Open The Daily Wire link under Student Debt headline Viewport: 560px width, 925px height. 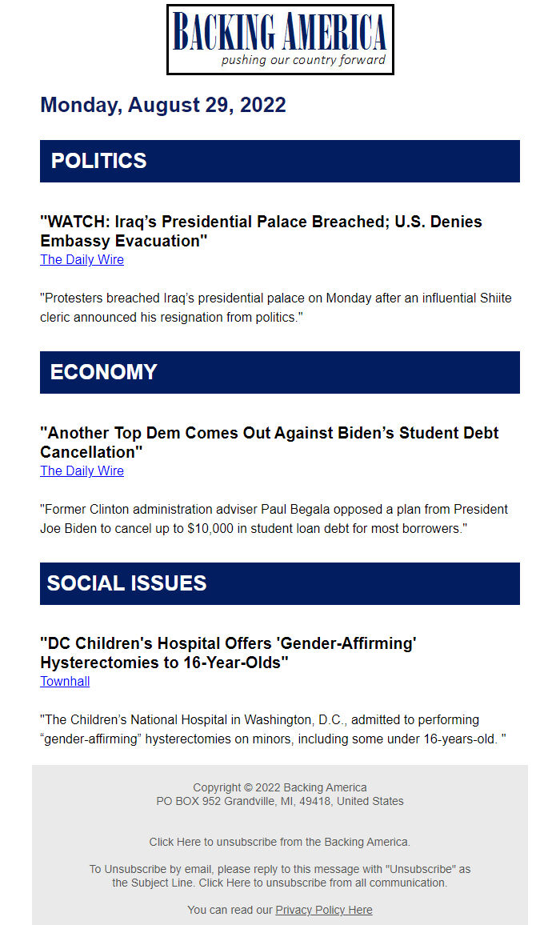point(82,471)
